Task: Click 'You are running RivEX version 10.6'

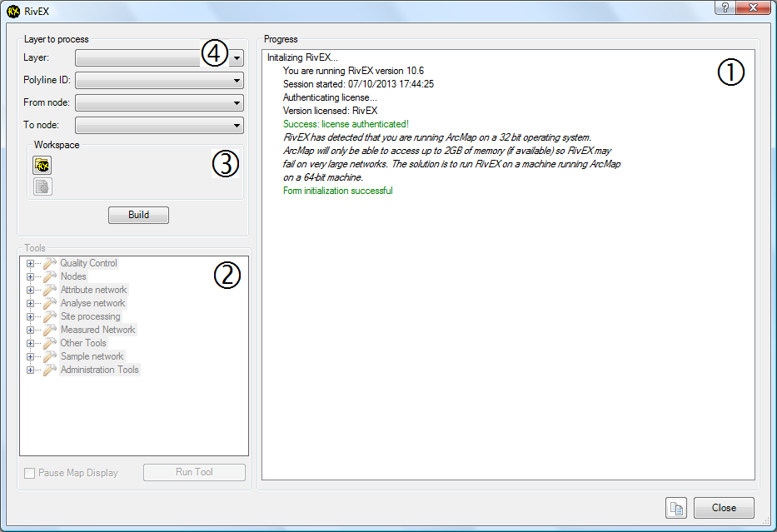Action: [353, 71]
